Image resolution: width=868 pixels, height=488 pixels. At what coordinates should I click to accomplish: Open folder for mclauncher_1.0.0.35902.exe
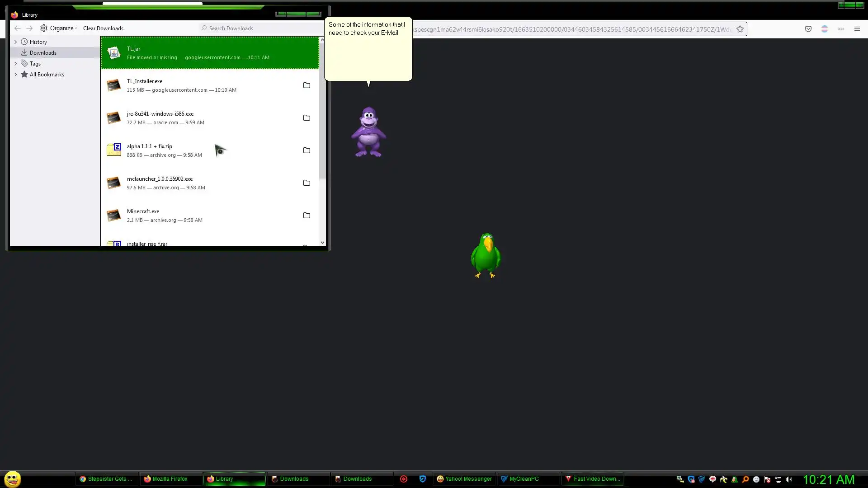pos(307,183)
